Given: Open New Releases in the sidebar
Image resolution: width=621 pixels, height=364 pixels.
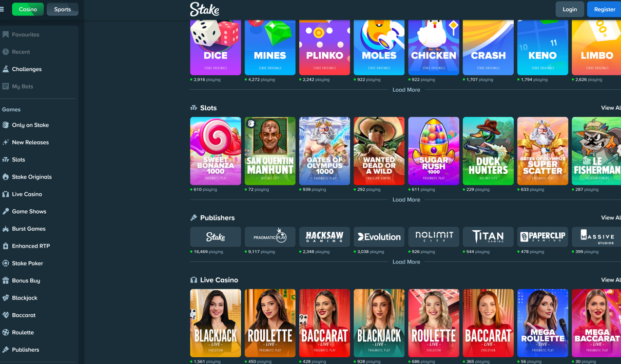Looking at the screenshot, I should point(31,142).
